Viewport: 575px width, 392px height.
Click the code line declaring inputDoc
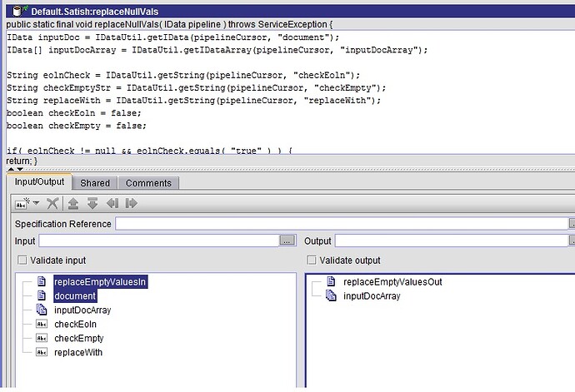[x=172, y=37]
